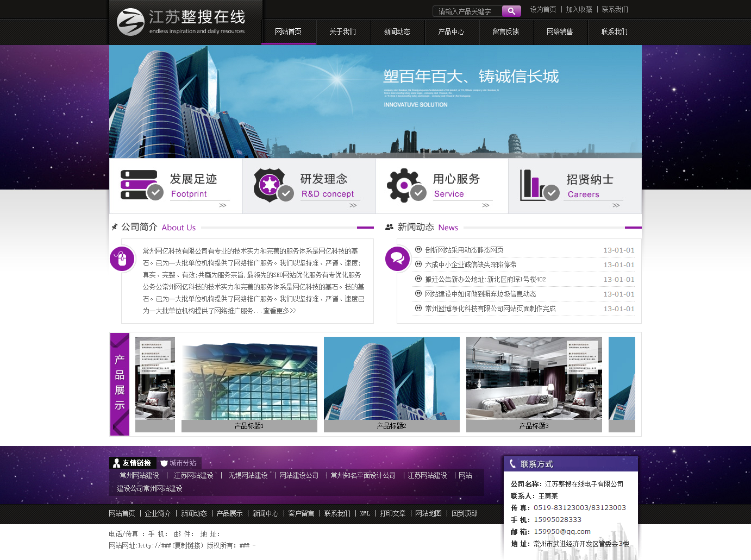
Task: Click the magnifier search button
Action: pos(511,11)
